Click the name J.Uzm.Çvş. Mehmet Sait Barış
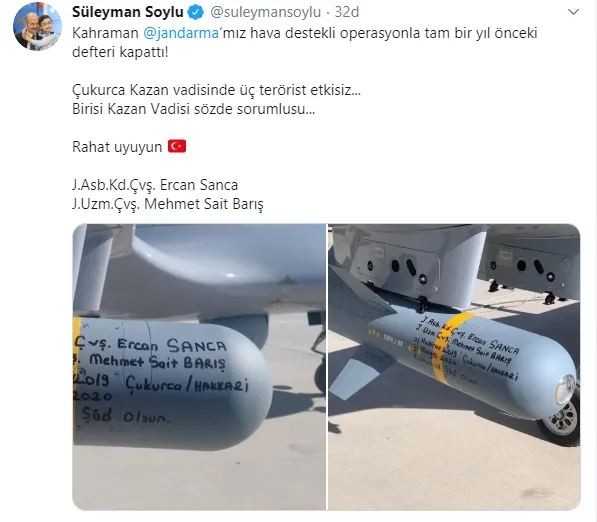Screen dimensions: 597x522 pos(168,204)
